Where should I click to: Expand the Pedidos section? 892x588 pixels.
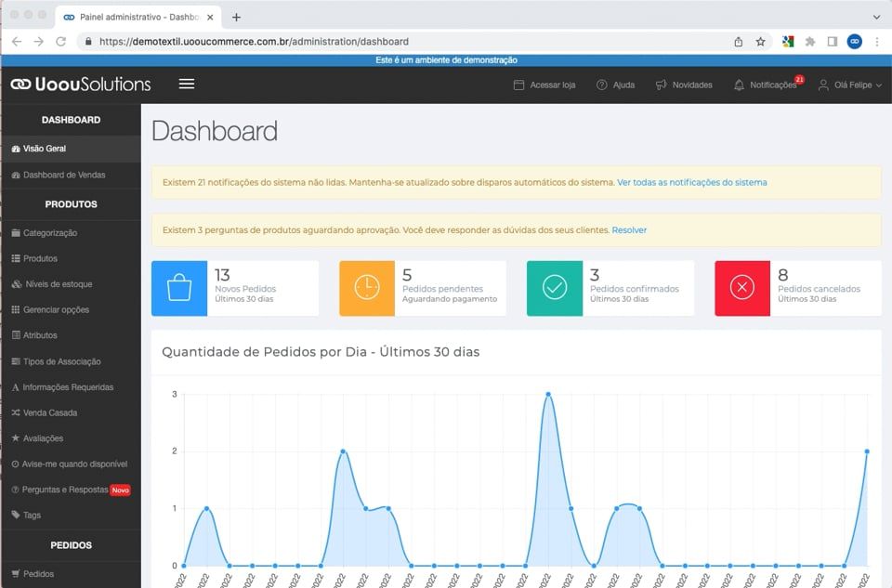point(41,573)
